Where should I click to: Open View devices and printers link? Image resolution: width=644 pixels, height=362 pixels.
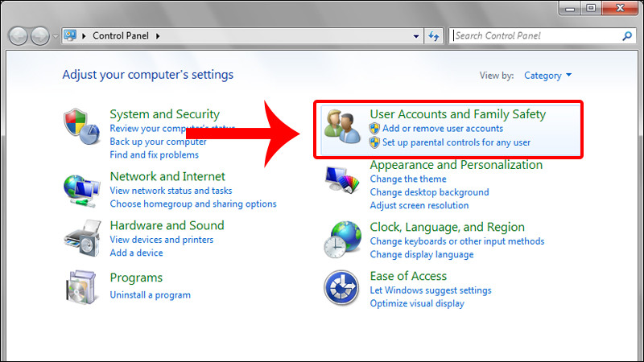(x=162, y=240)
